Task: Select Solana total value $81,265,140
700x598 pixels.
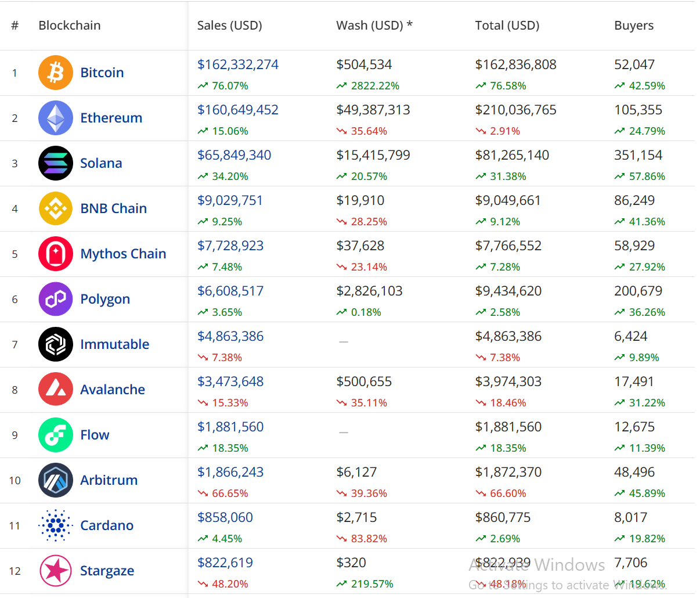Action: tap(512, 155)
